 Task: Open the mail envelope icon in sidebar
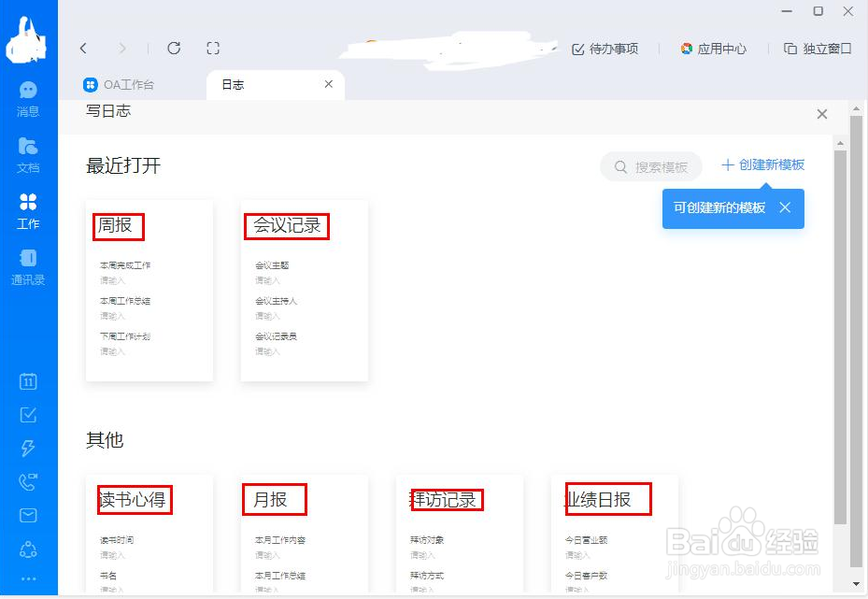click(x=27, y=512)
